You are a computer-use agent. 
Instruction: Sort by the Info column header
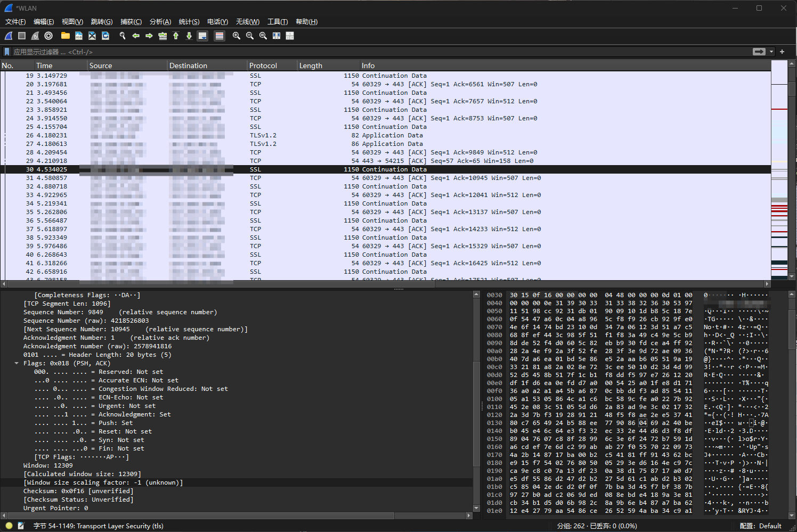[565, 66]
